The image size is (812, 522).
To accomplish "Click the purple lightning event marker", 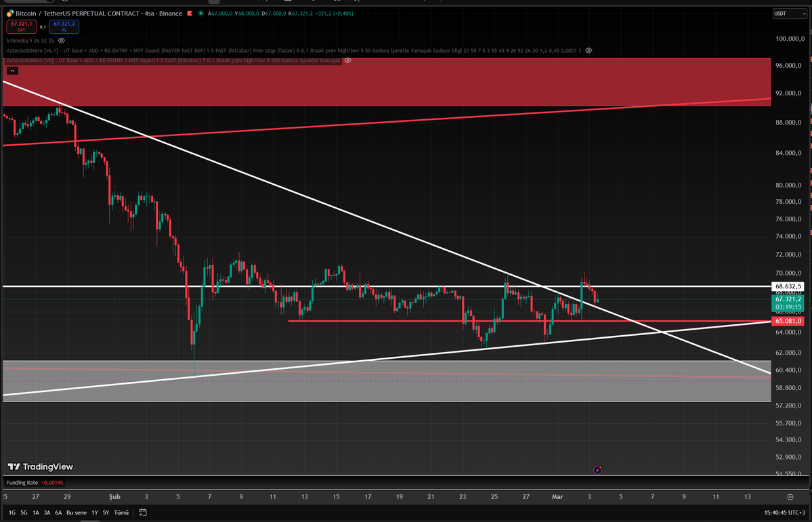I will pos(597,471).
